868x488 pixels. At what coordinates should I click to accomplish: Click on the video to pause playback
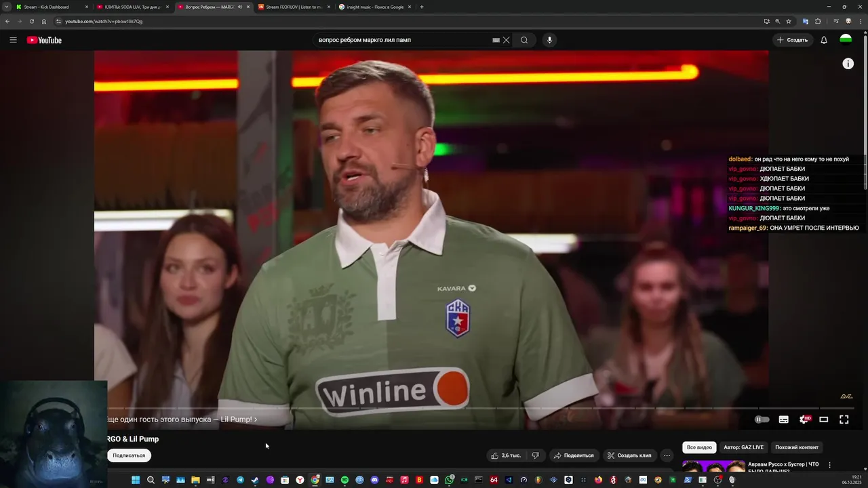tap(431, 230)
